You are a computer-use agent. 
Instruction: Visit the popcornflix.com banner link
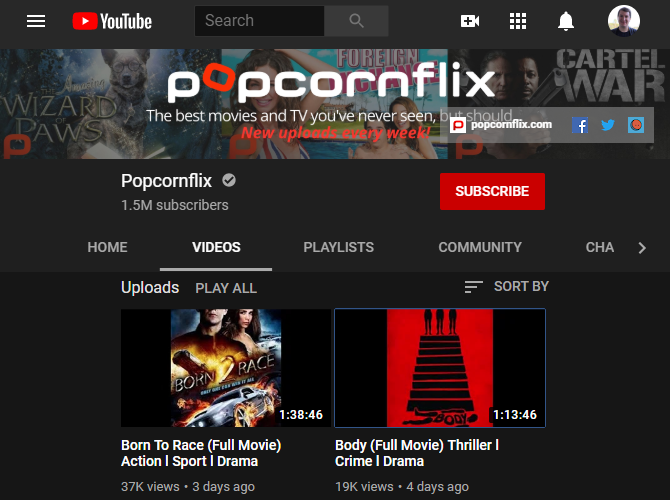pos(501,125)
